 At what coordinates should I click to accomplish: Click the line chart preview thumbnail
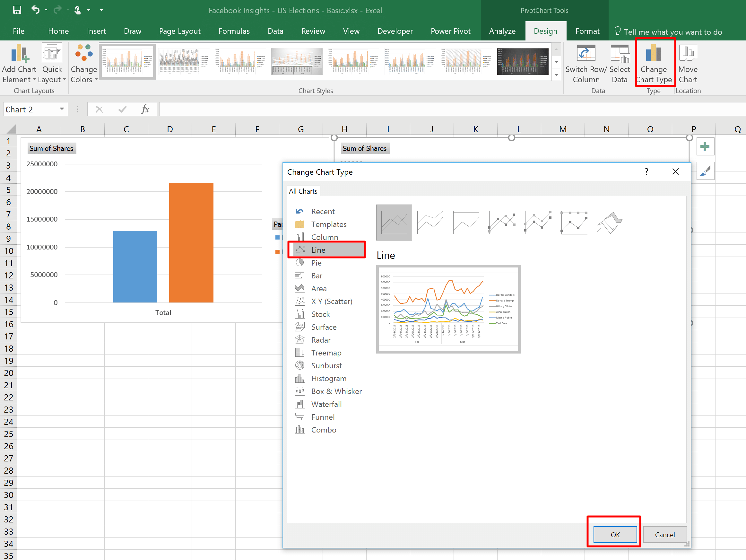[x=448, y=309]
